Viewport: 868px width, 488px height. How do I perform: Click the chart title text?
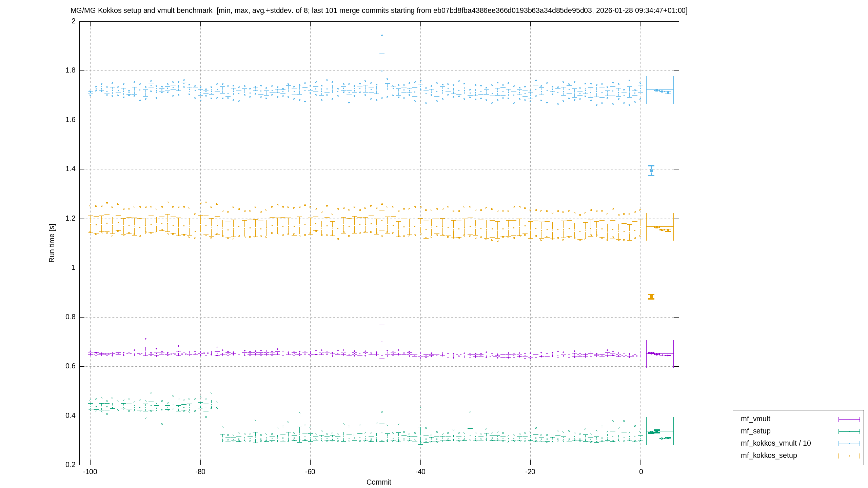click(379, 11)
